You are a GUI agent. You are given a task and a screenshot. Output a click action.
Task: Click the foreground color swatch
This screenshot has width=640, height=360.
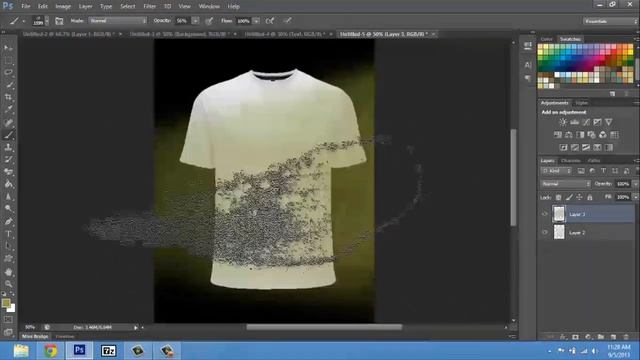point(6,303)
